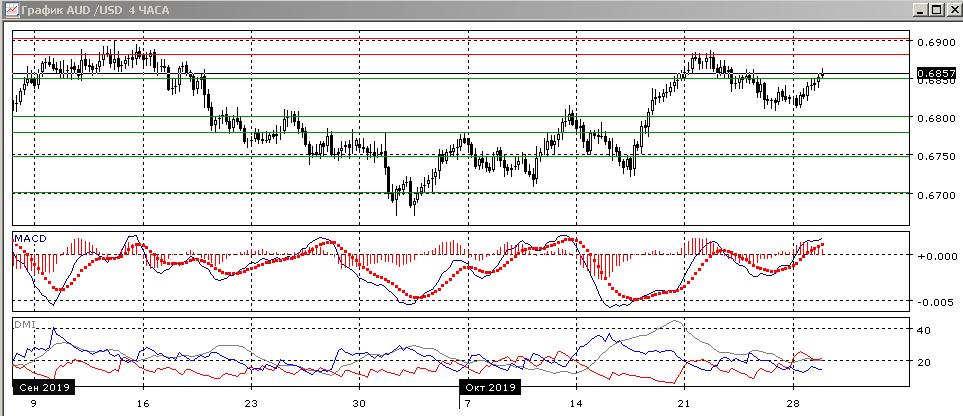This screenshot has width=963, height=416.
Task: Click the chart icon in the title bar
Action: 9,9
